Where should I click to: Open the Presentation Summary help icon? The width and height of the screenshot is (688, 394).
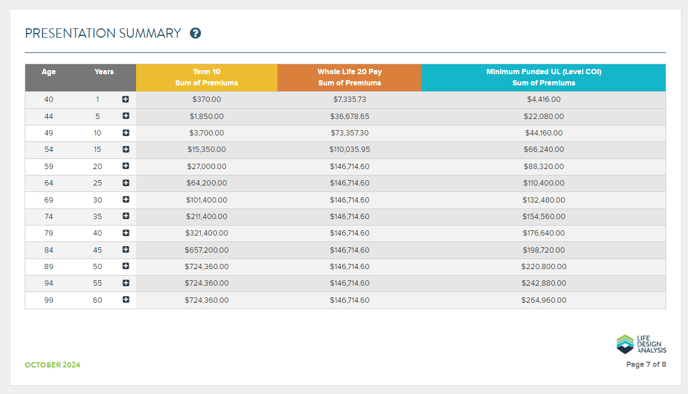click(195, 33)
